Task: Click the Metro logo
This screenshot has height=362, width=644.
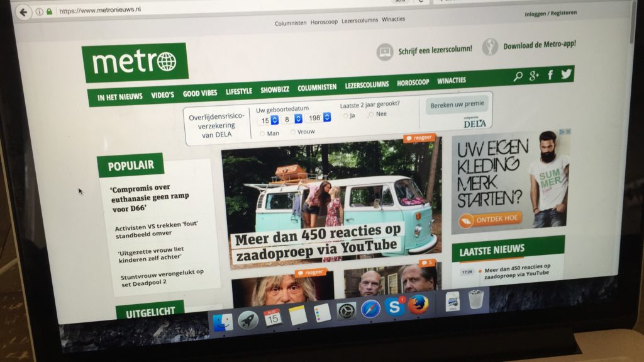Action: click(x=135, y=62)
